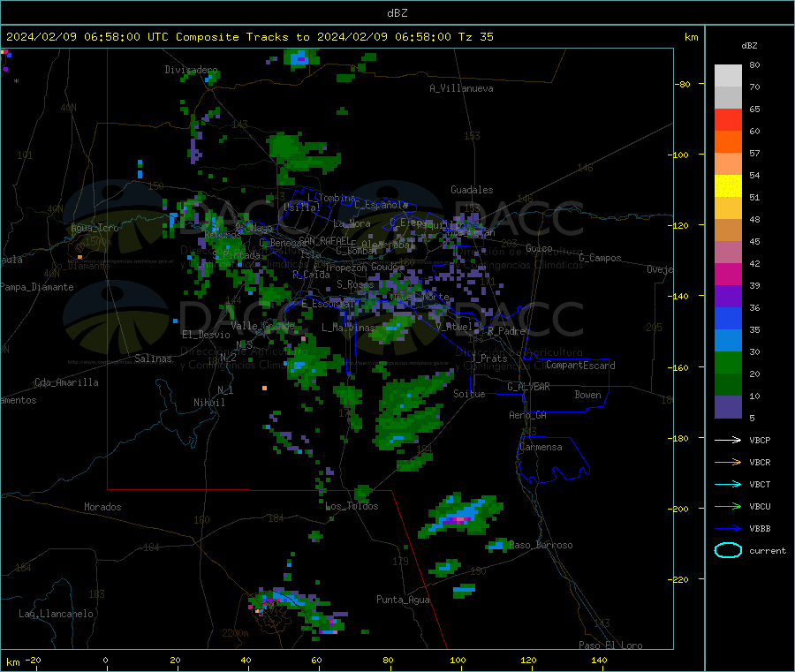The image size is (795, 672).
Task: Click the Paso_El_Loro map label
Action: point(610,646)
